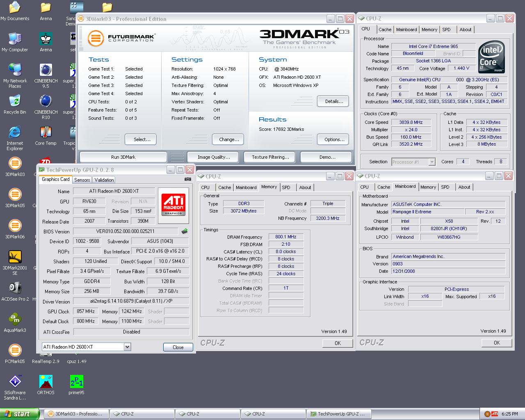This screenshot has width=525, height=420.
Task: Open the My Documents desktop icon
Action: pyautogui.click(x=15, y=11)
